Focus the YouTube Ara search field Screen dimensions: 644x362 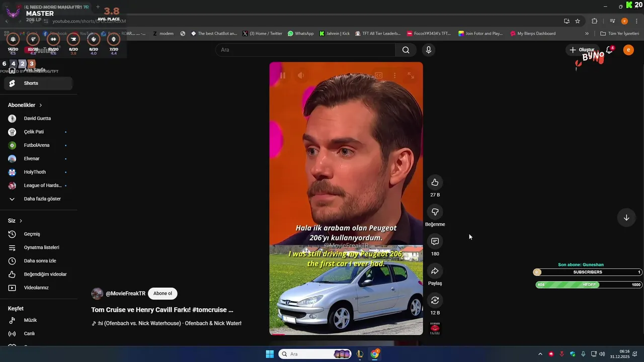click(305, 50)
